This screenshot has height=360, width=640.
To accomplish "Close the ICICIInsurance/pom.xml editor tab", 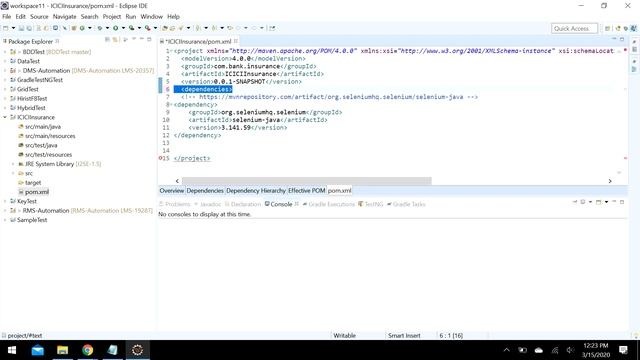I will click(236, 41).
